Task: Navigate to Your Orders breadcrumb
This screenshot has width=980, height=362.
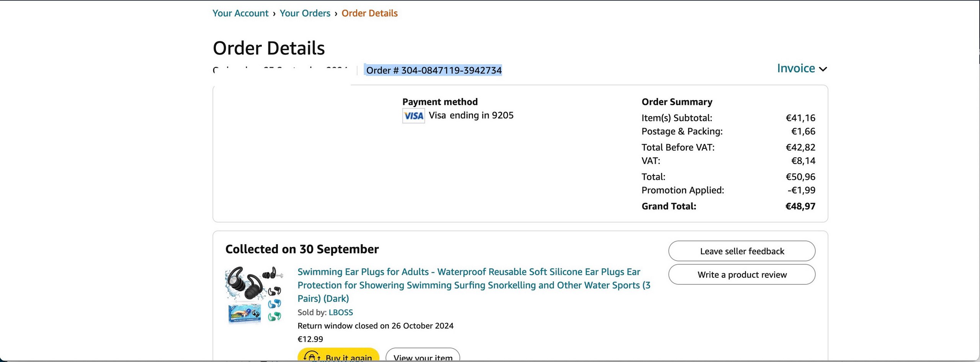Action: (305, 13)
